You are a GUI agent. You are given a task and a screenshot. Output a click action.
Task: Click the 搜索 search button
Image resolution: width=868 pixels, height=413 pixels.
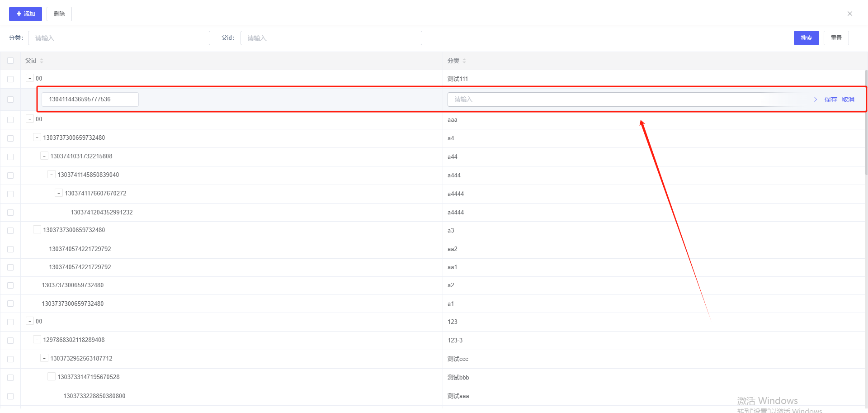(x=806, y=38)
